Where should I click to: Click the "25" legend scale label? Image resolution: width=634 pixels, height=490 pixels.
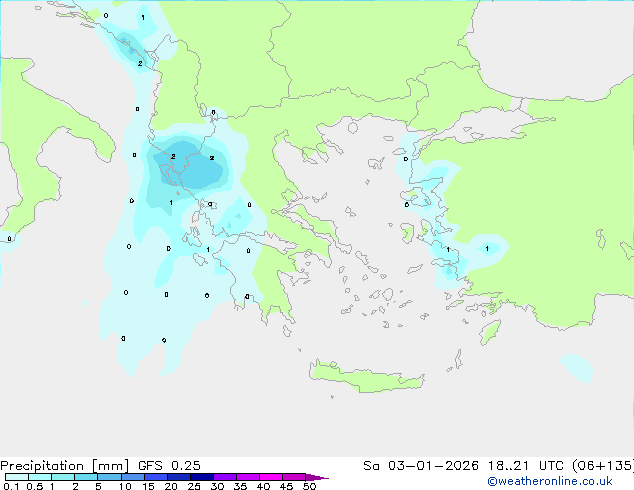(x=194, y=486)
